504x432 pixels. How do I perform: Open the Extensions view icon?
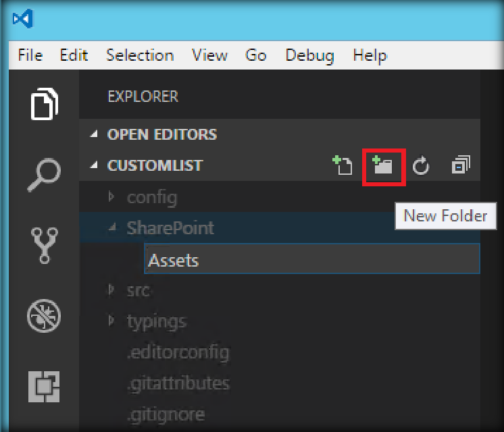(x=44, y=387)
